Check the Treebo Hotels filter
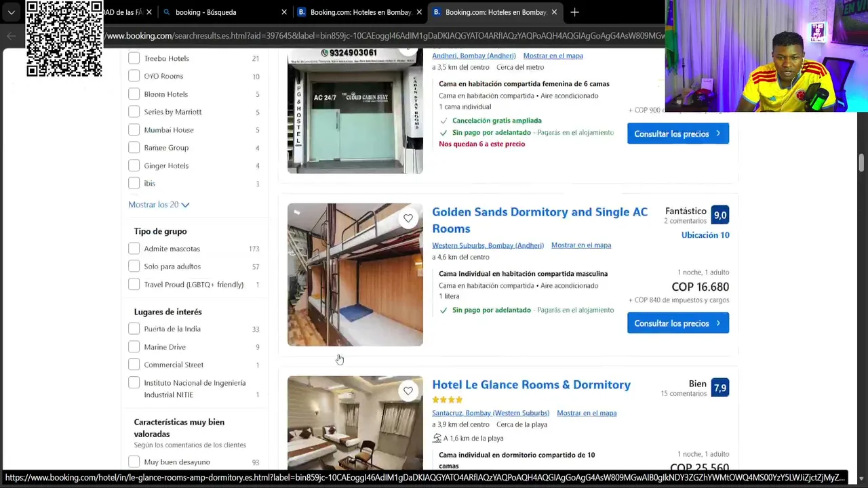This screenshot has height=488, width=868. tap(134, 58)
